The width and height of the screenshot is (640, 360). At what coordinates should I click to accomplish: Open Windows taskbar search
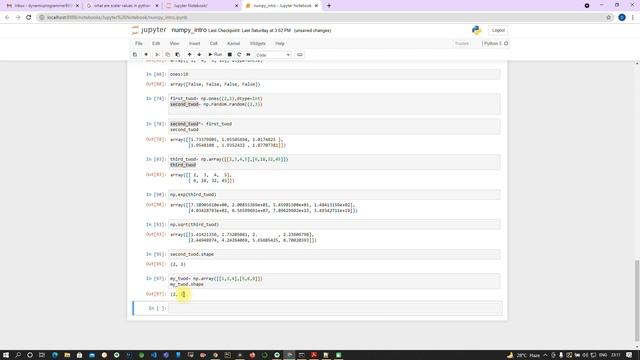click(x=18, y=355)
